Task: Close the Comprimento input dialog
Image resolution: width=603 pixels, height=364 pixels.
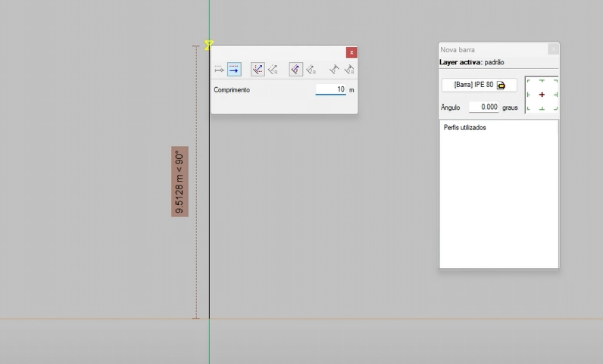Action: click(x=351, y=52)
